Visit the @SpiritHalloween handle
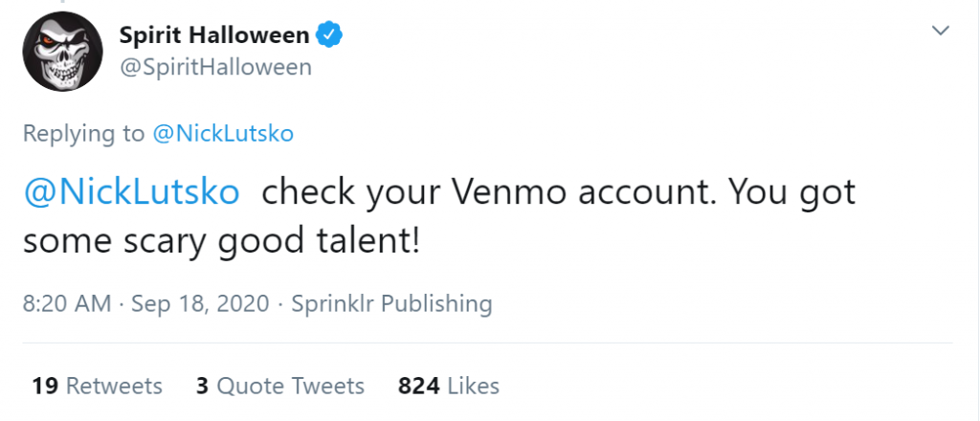The image size is (980, 421). [215, 67]
